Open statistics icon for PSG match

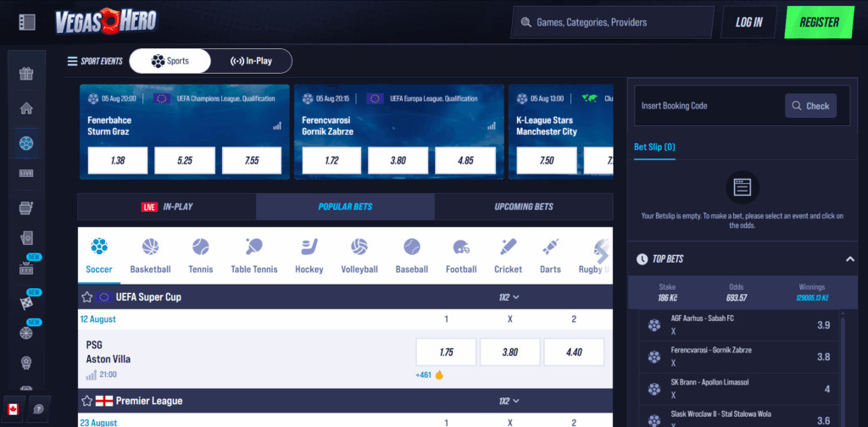(92, 375)
